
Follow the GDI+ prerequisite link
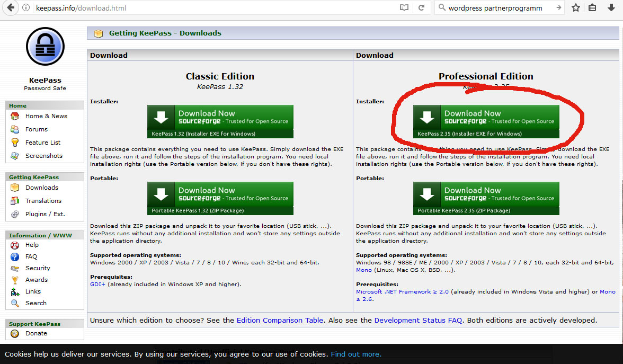click(97, 284)
